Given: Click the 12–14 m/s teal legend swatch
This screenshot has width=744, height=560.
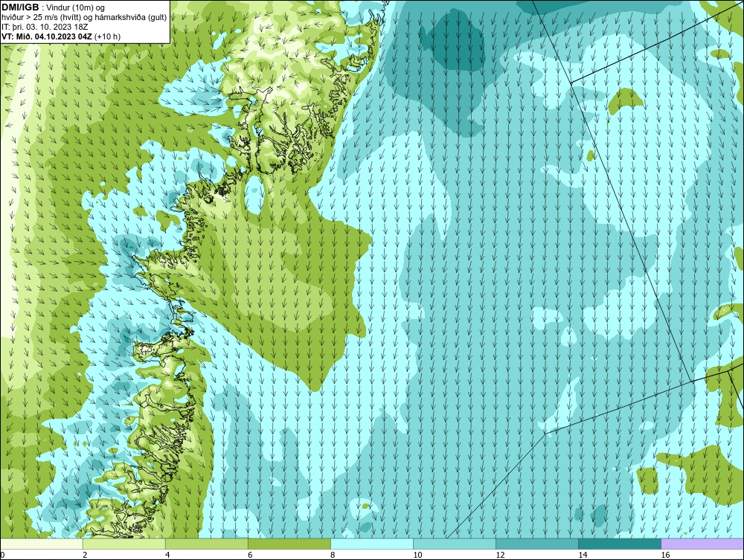Looking at the screenshot, I should point(536,544).
